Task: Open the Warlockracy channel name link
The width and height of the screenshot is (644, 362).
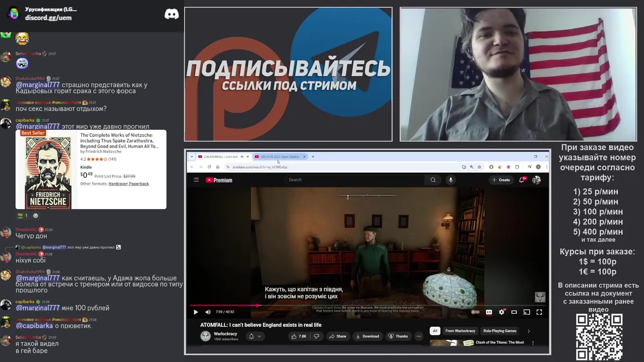Action: coord(225,334)
